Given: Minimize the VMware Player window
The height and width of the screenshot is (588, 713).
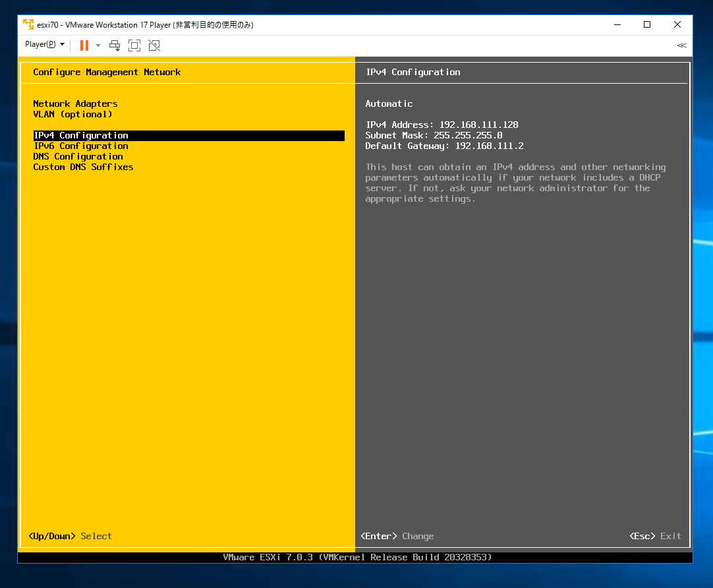Looking at the screenshot, I should (x=617, y=24).
